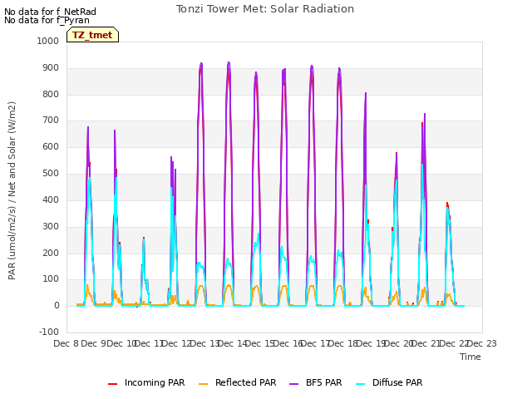This screenshot has width=532, height=399.
Task: Click the last daily peak on Dec 22
Action: (x=447, y=205)
